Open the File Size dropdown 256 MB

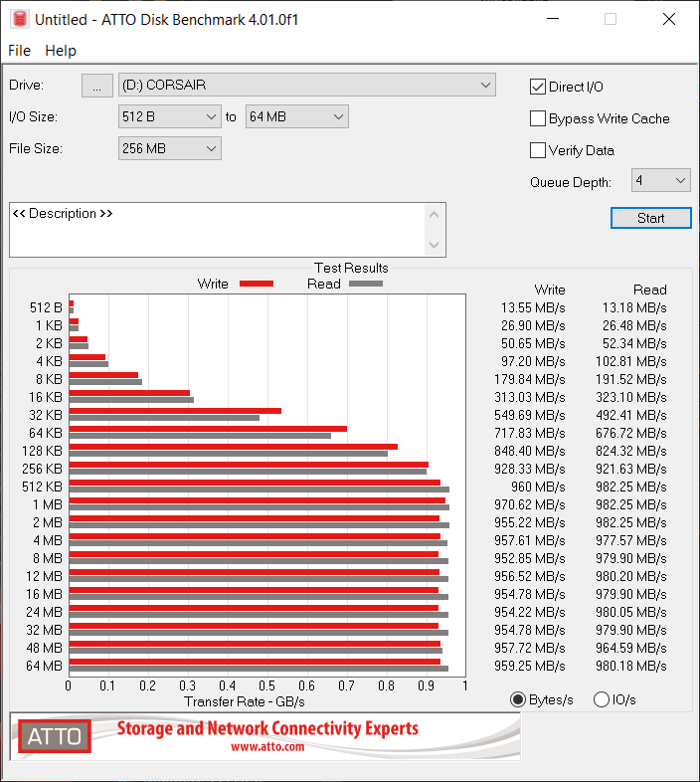coord(169,148)
